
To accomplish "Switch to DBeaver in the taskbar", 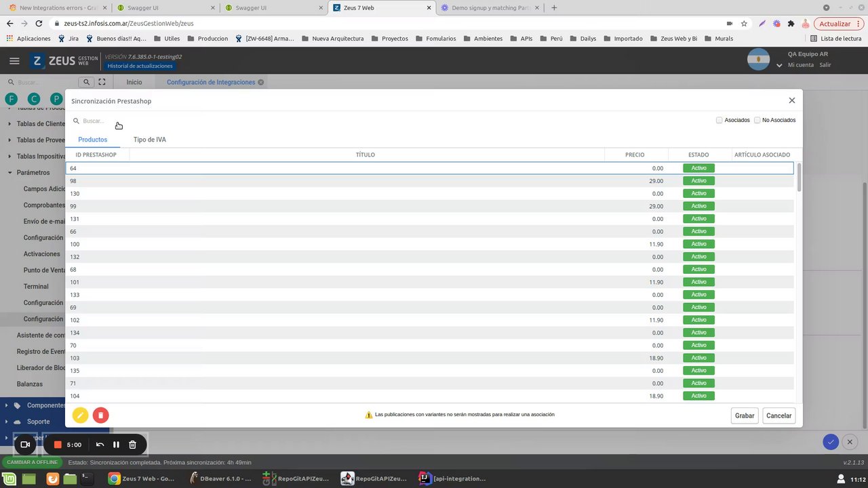I will tap(221, 479).
